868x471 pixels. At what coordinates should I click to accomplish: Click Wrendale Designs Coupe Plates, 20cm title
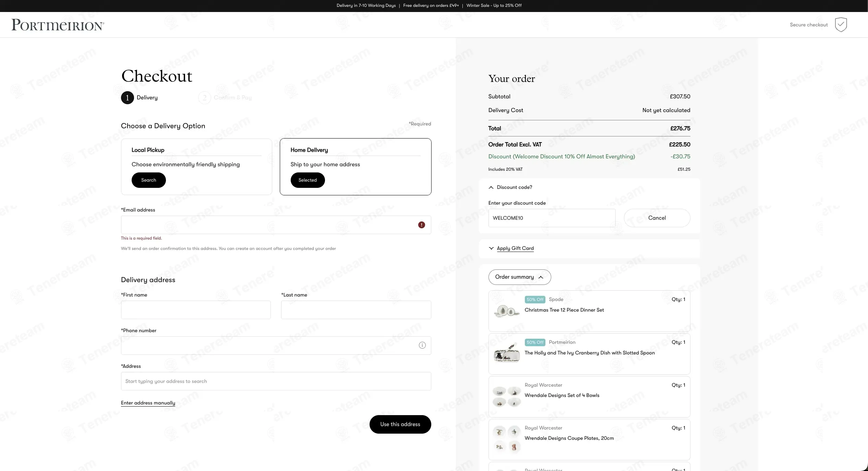[x=569, y=438]
